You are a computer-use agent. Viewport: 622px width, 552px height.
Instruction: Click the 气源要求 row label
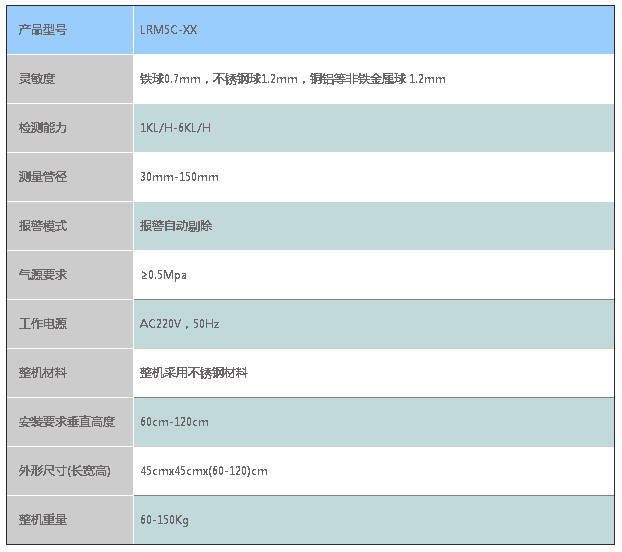43,274
